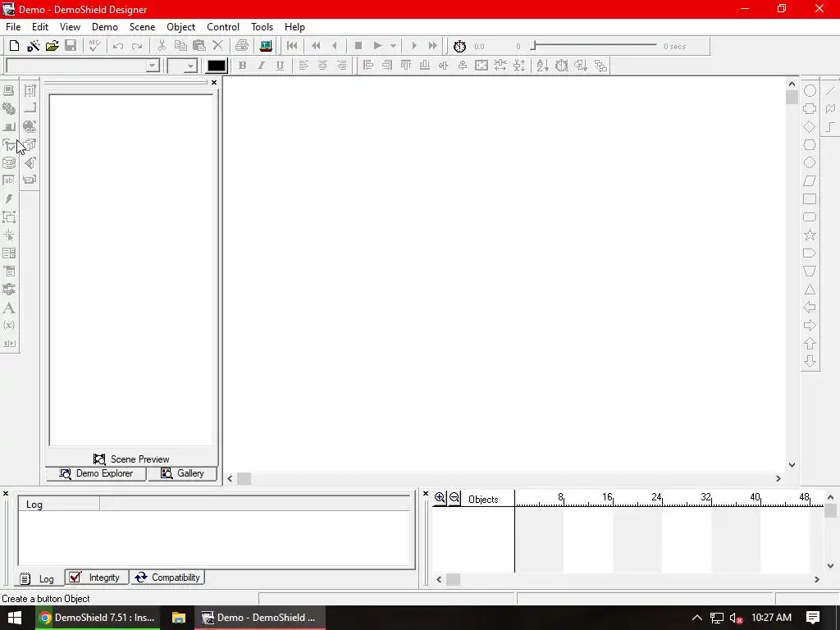Align objects to left edges

pyautogui.click(x=367, y=66)
